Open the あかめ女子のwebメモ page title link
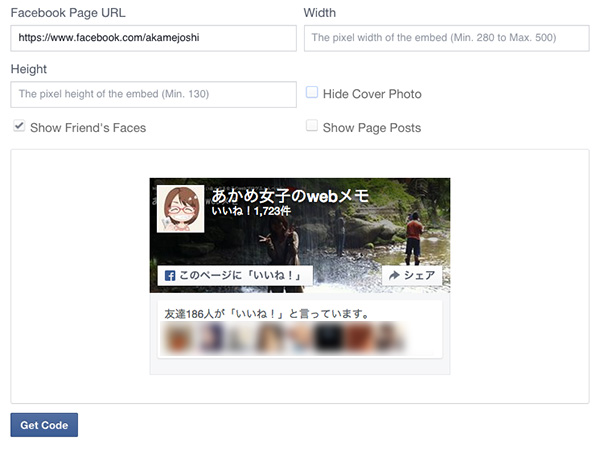This screenshot has height=449, width=600. click(x=290, y=196)
